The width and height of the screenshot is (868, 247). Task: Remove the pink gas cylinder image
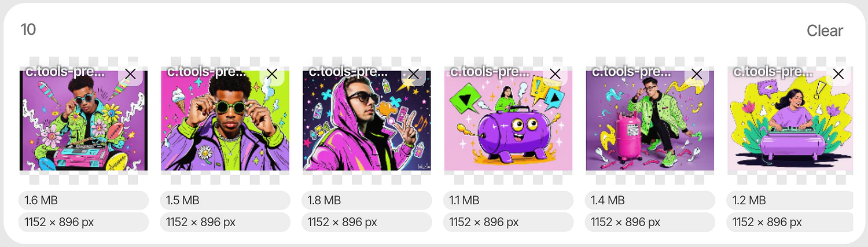(697, 74)
